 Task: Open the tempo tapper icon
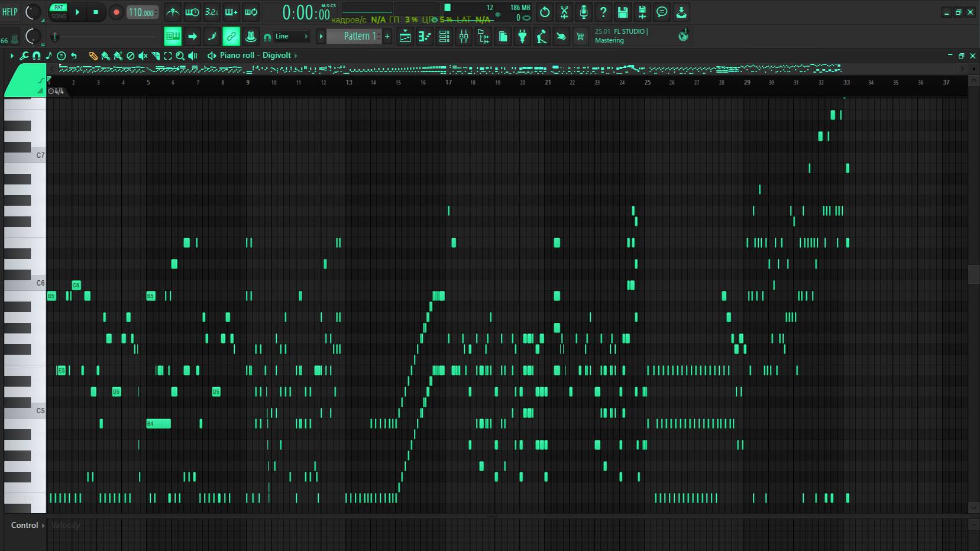pyautogui.click(x=542, y=37)
